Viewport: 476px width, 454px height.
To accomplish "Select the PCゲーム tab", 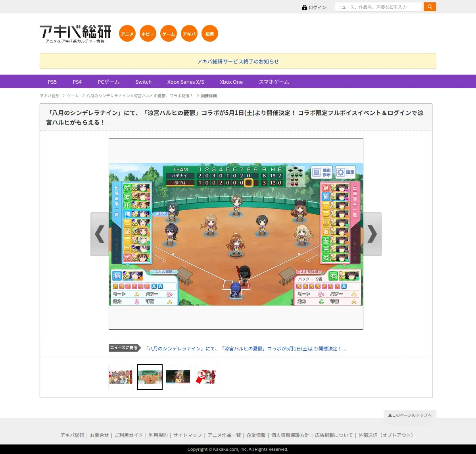I will coord(108,82).
